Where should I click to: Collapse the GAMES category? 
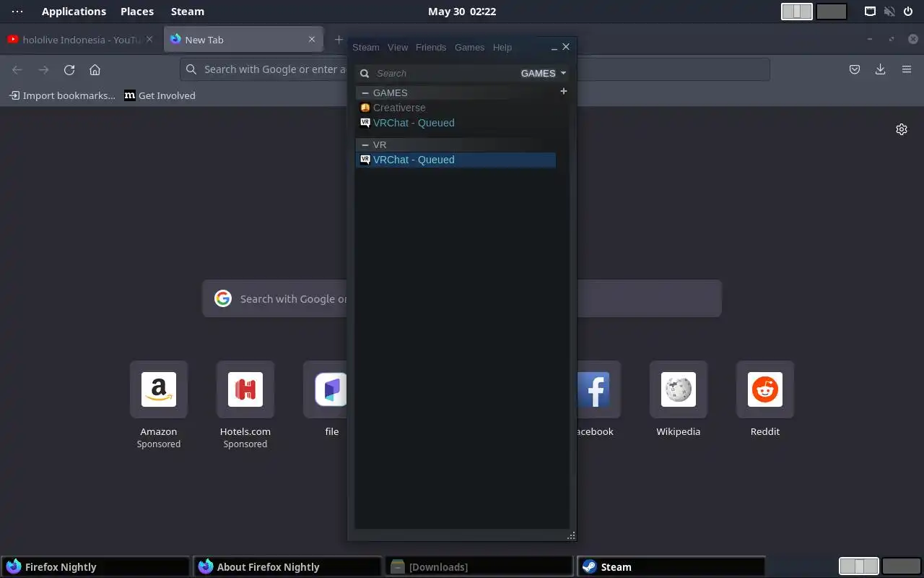(365, 92)
